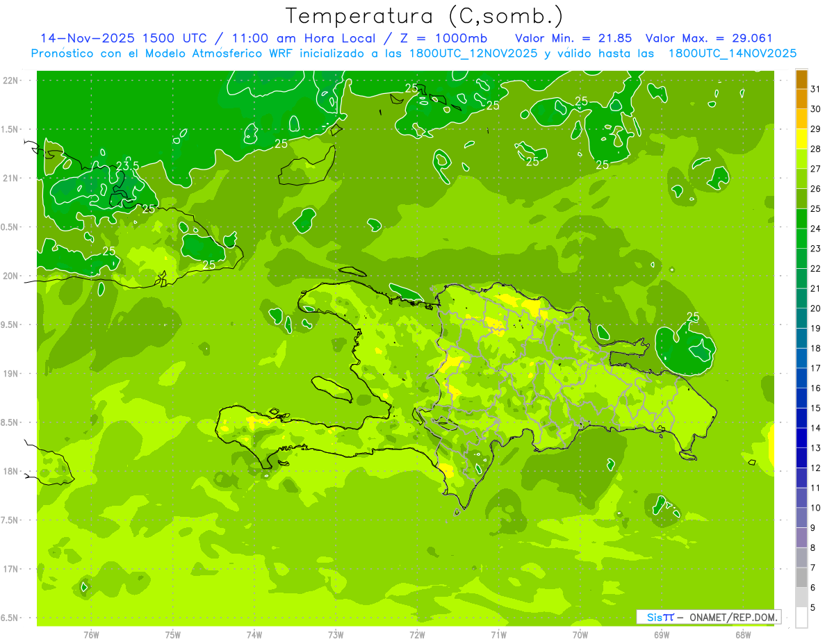The image size is (834, 644).
Task: Click the '75W' longitude axis label
Action: (x=173, y=636)
